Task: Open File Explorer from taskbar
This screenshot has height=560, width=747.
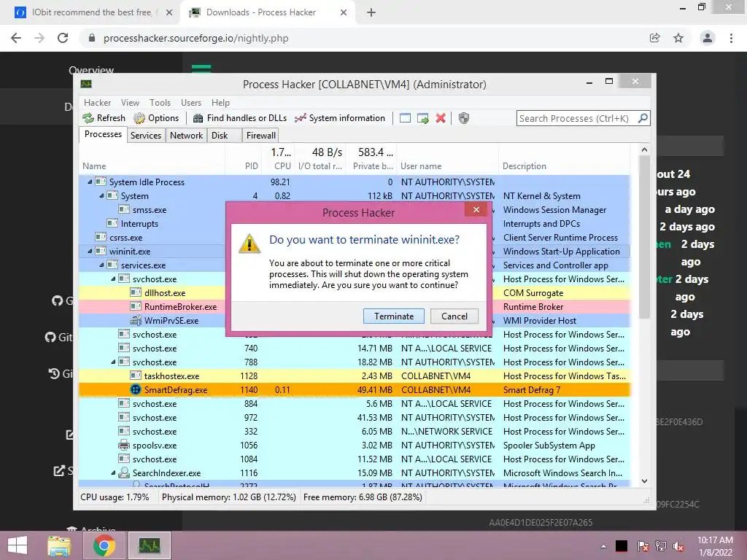Action: tap(59, 545)
